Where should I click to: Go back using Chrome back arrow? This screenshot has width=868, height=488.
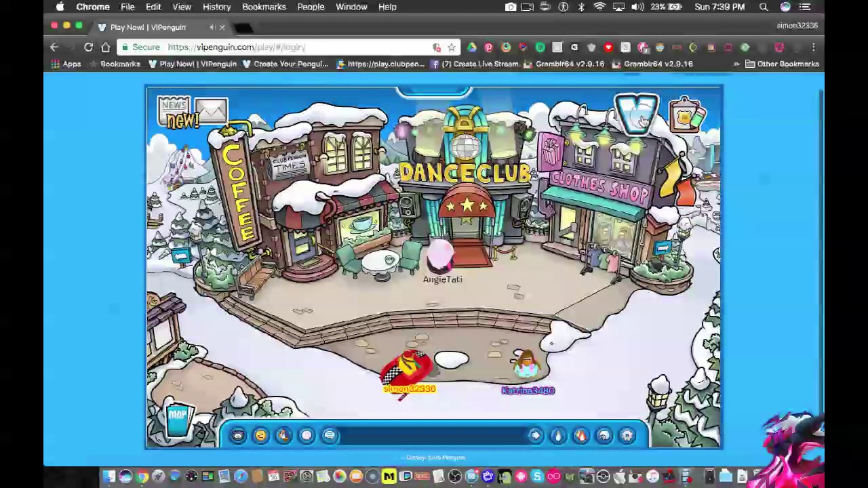click(x=54, y=47)
